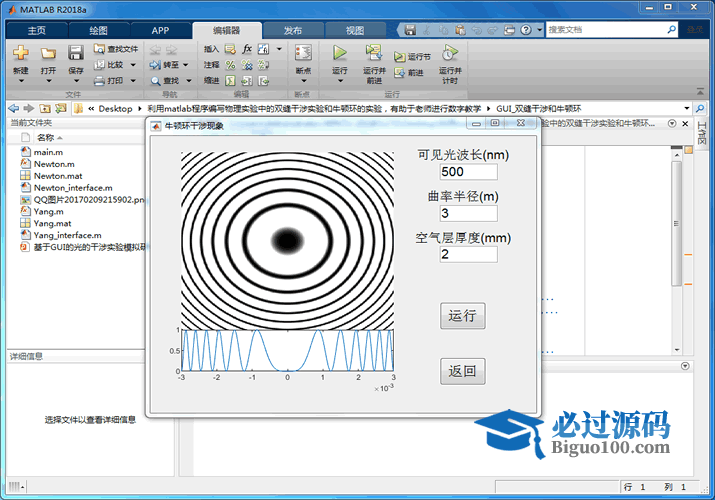Open the address bar path dropdown

(687, 108)
